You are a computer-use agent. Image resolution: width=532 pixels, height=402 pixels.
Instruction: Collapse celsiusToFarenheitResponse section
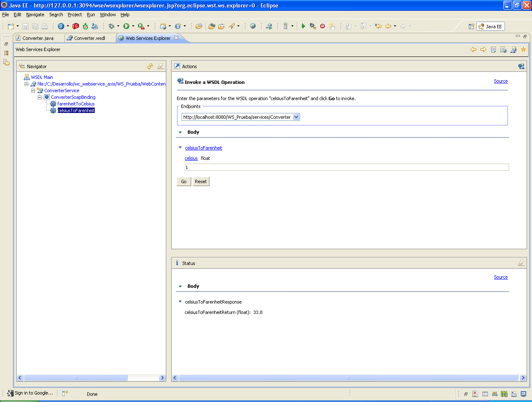180,301
